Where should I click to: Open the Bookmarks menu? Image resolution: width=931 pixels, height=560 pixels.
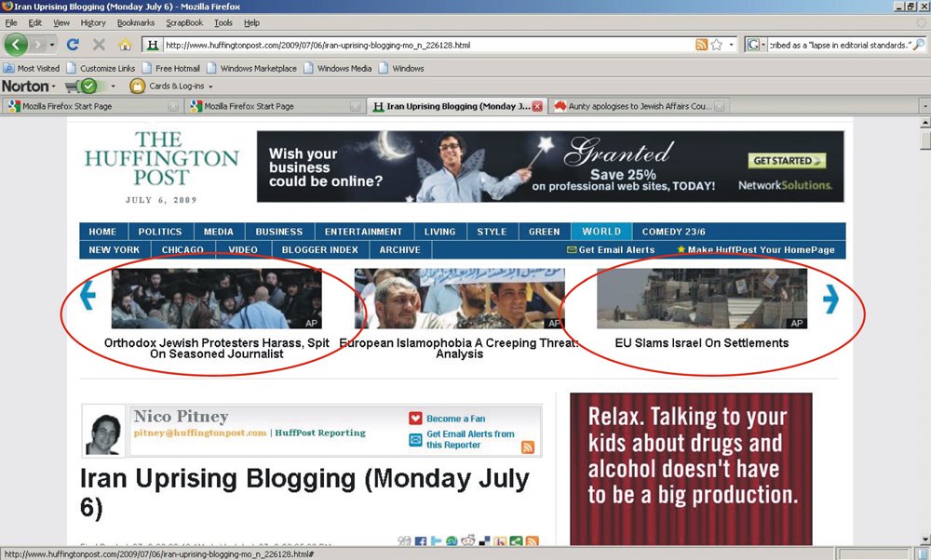pos(135,22)
